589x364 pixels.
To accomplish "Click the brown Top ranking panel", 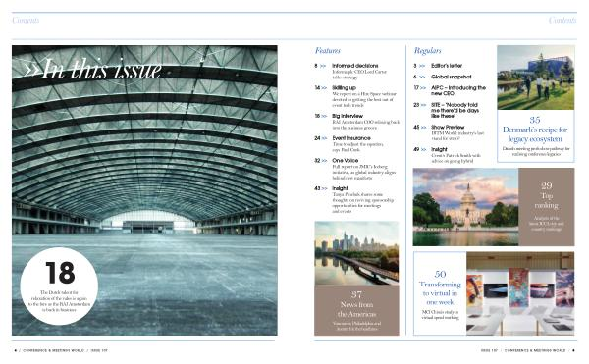I will [547, 207].
